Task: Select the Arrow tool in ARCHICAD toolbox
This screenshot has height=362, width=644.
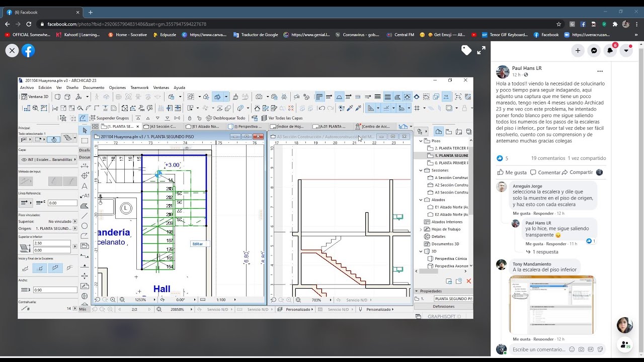Action: click(x=85, y=130)
